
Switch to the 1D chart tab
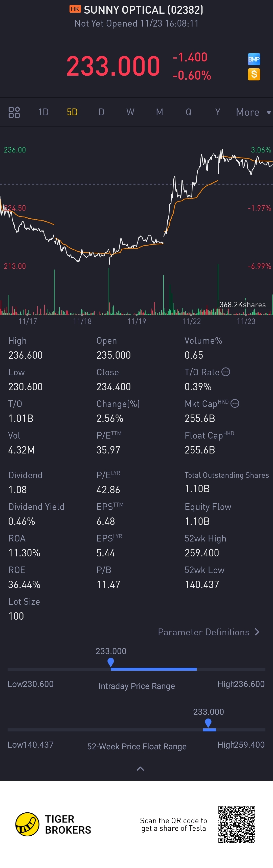tap(43, 112)
